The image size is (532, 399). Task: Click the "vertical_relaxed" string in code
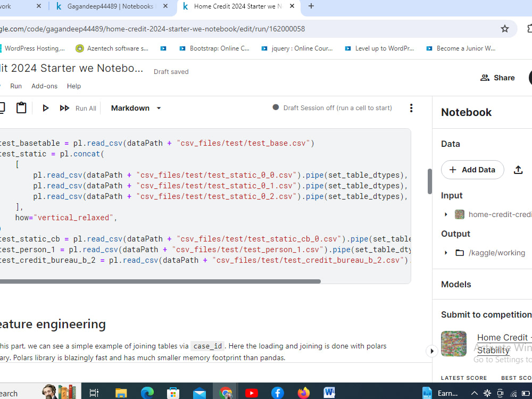73,218
